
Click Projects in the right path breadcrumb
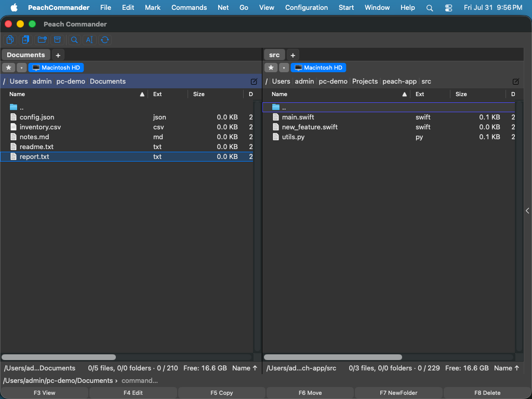(365, 82)
